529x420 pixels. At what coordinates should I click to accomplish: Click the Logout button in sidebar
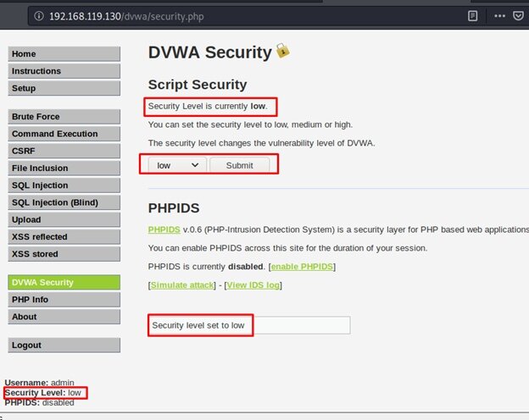coord(64,345)
